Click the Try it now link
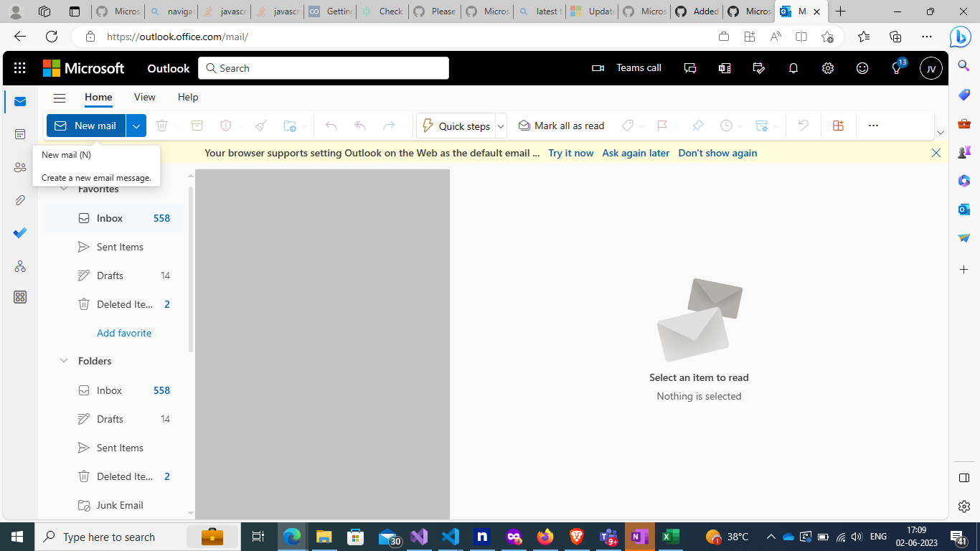The width and height of the screenshot is (980, 551). pos(570,153)
